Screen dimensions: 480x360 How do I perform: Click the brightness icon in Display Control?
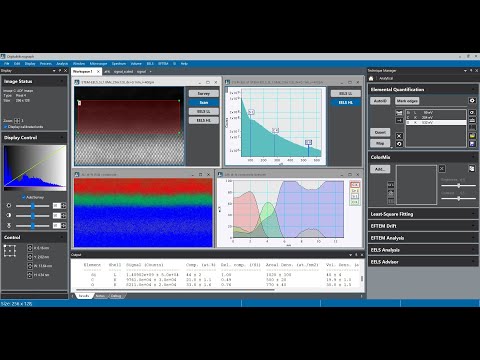tap(9, 206)
